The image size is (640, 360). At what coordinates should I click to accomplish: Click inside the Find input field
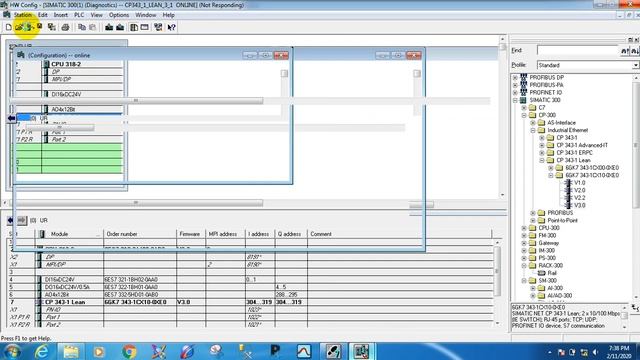[x=578, y=51]
